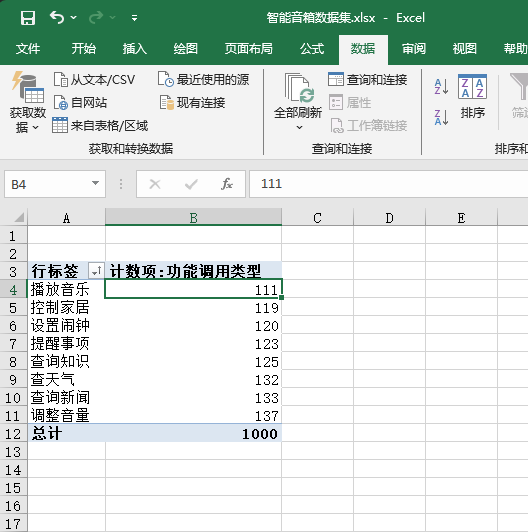
Task: Click the From Text/CSV (从文本/CSV) icon
Action: click(60, 79)
